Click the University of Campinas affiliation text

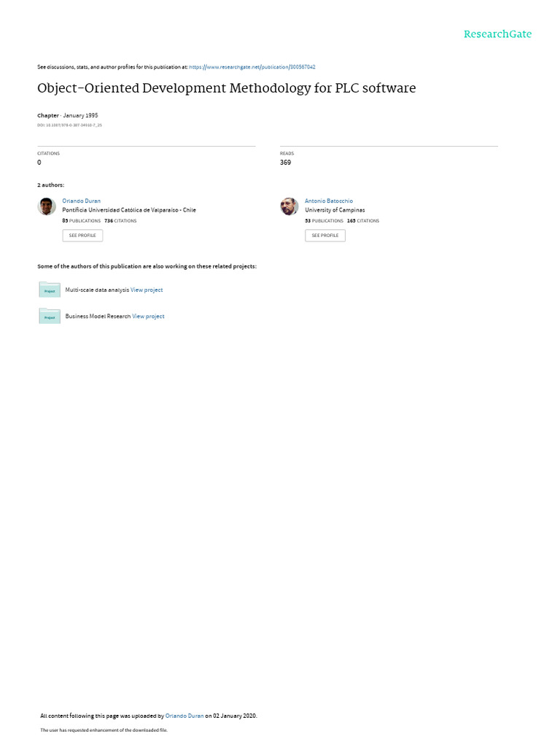pos(335,210)
